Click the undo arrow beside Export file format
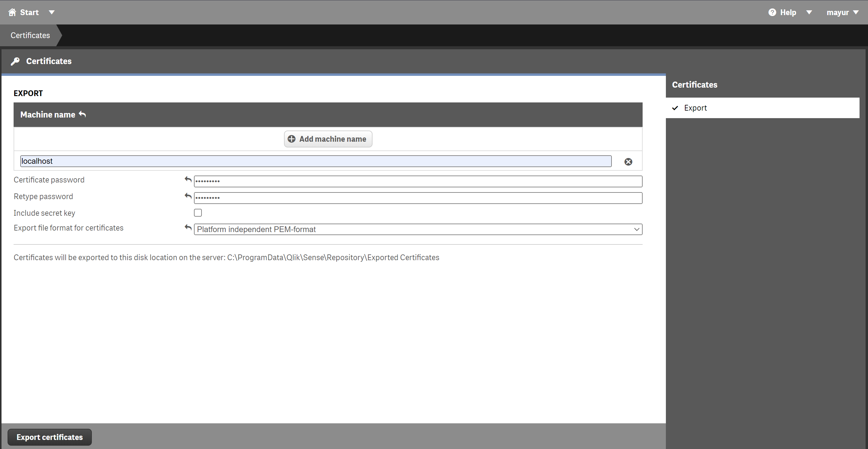Screen dimensions: 868x449 187,228
